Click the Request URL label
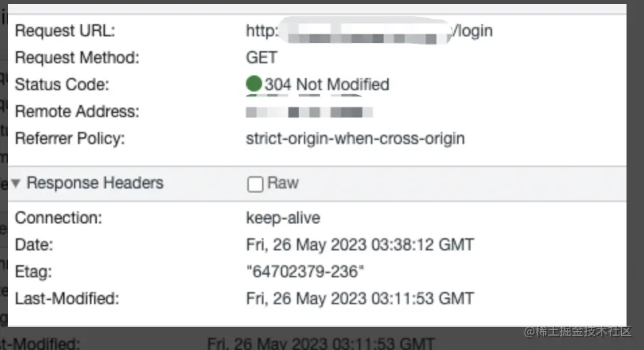This screenshot has width=644, height=350. point(65,31)
